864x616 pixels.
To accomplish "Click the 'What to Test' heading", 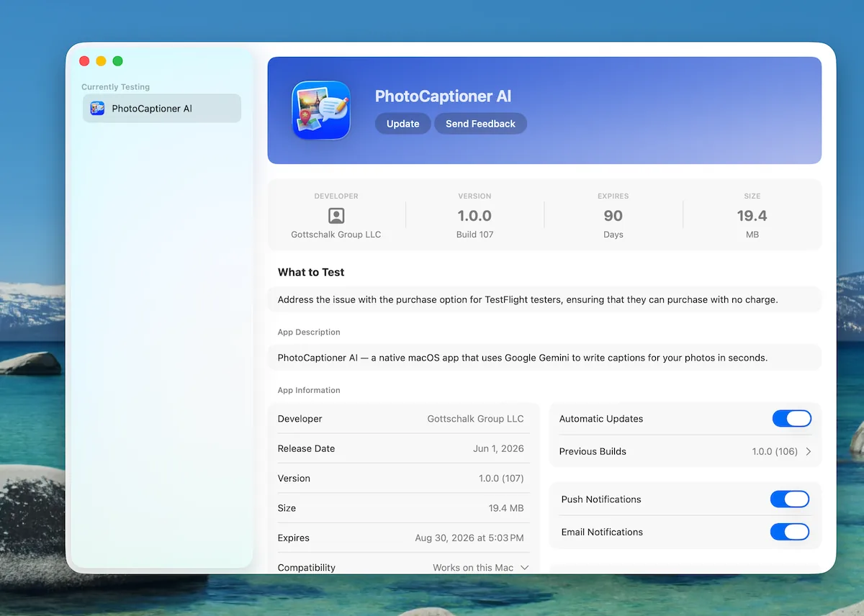I will [x=311, y=272].
